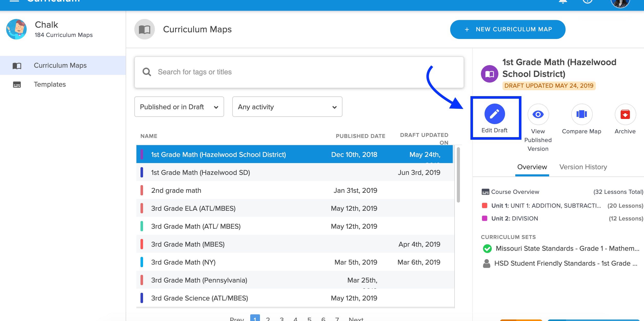Click green checkmark next to Missouri State Standards
Image resolution: width=644 pixels, height=321 pixels.
point(487,248)
